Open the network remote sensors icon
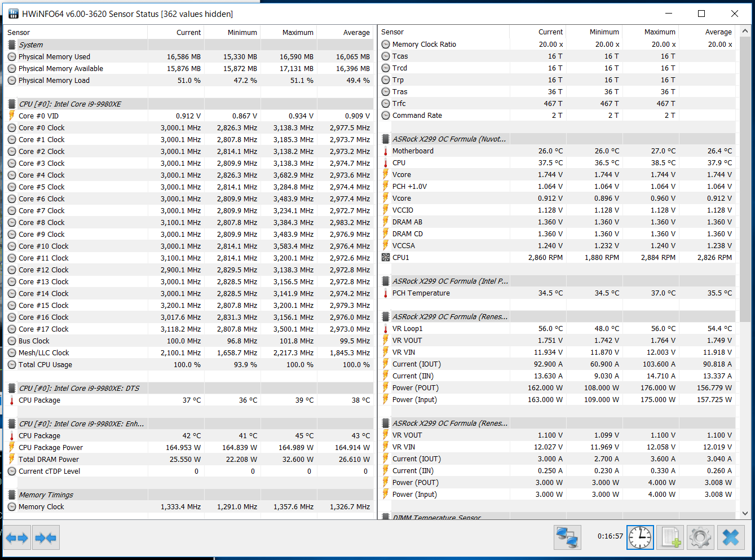This screenshot has height=560, width=755. coord(567,537)
